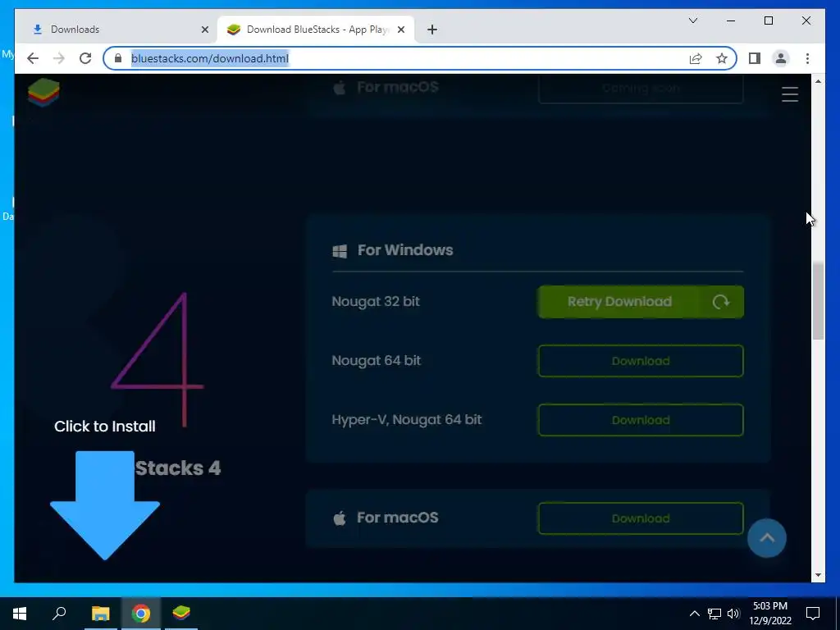Click the Nougat 32 bit label
Viewport: 840px width, 630px height.
(376, 302)
